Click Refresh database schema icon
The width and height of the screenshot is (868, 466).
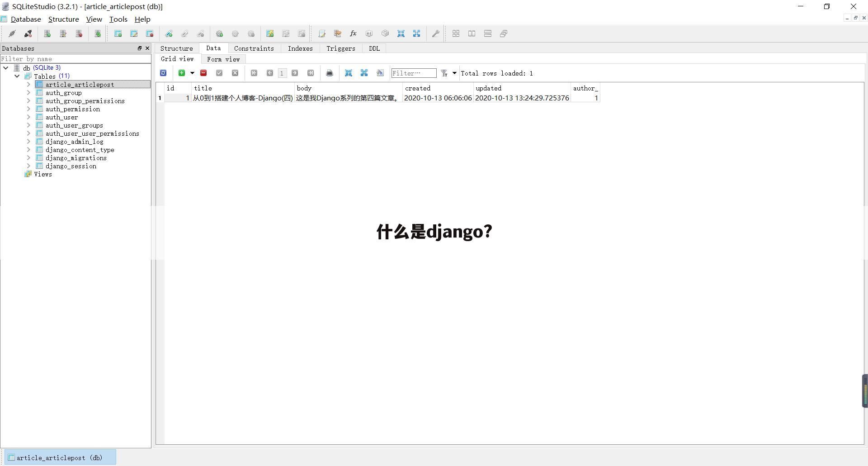tap(97, 33)
